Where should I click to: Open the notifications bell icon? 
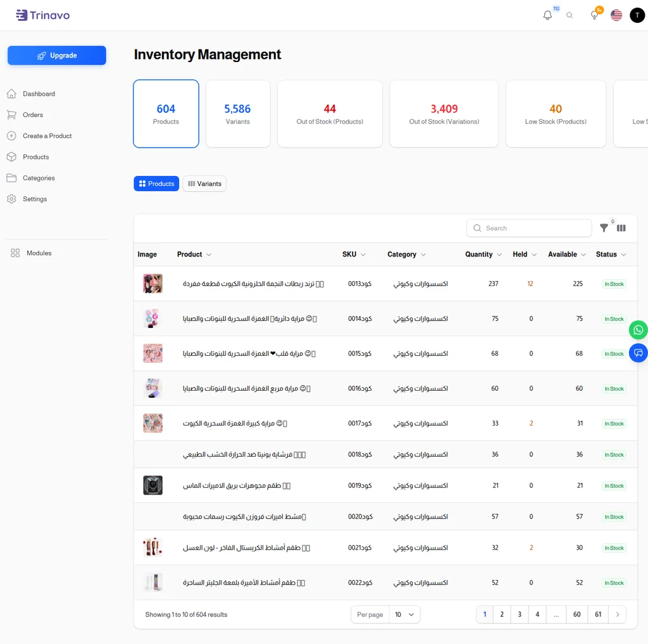pos(547,15)
